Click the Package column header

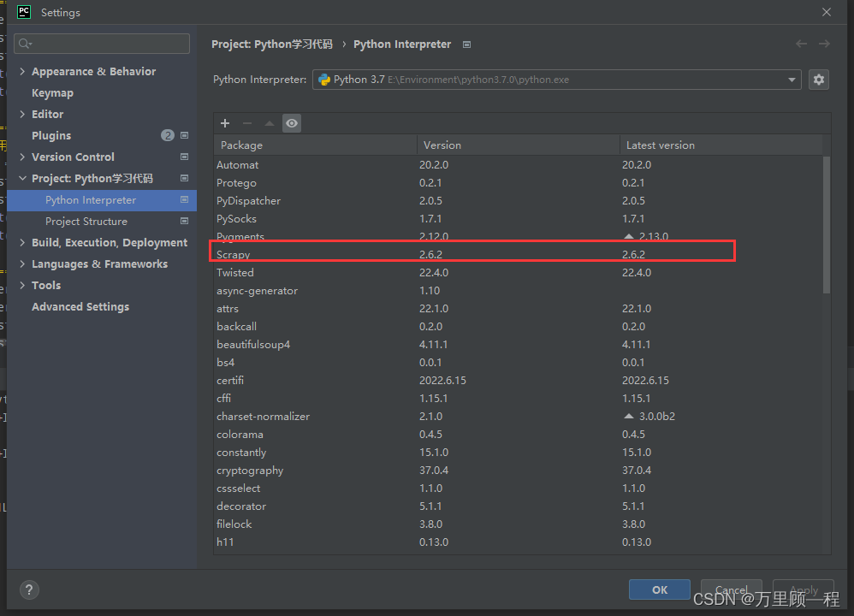tap(316, 145)
